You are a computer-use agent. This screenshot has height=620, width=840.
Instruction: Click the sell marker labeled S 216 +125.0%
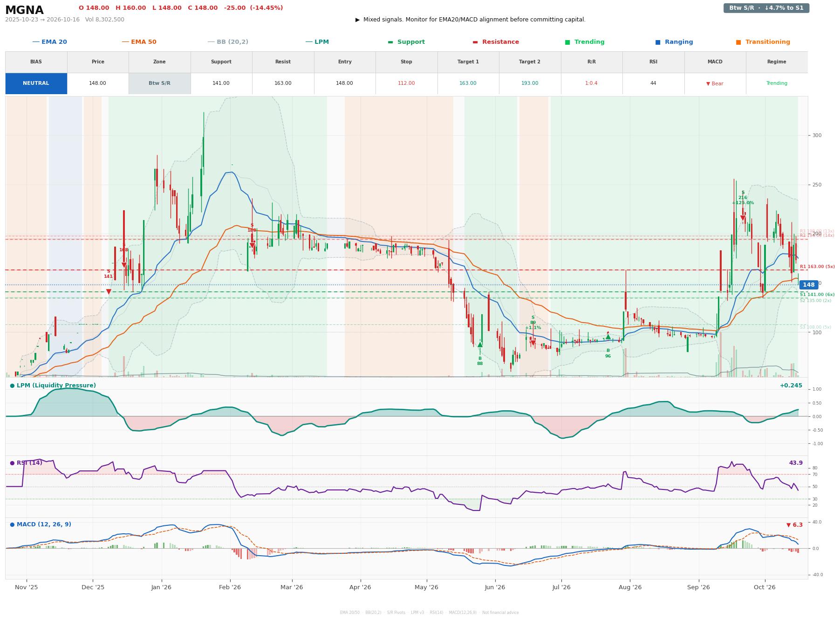743,218
